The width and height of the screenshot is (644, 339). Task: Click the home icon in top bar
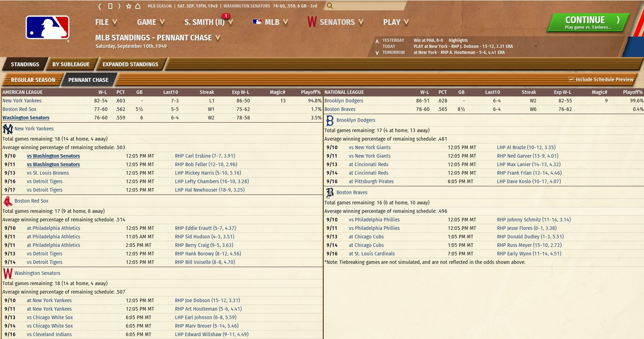click(138, 6)
